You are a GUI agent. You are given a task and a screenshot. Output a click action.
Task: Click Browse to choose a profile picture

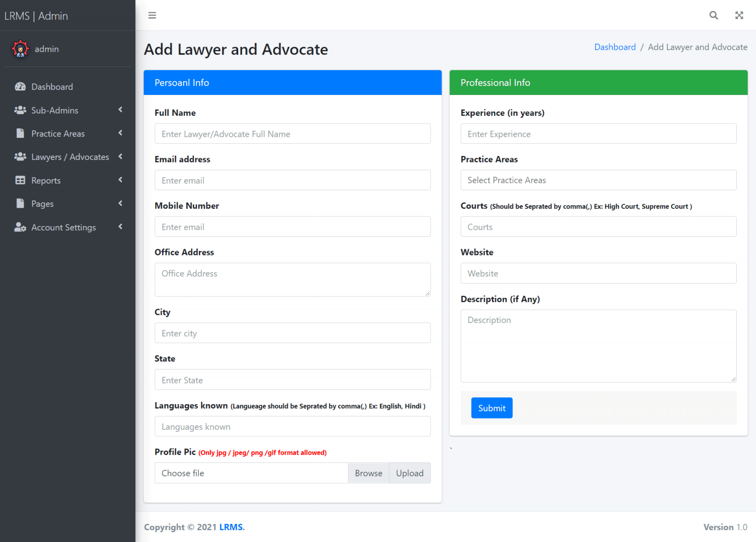coord(368,473)
